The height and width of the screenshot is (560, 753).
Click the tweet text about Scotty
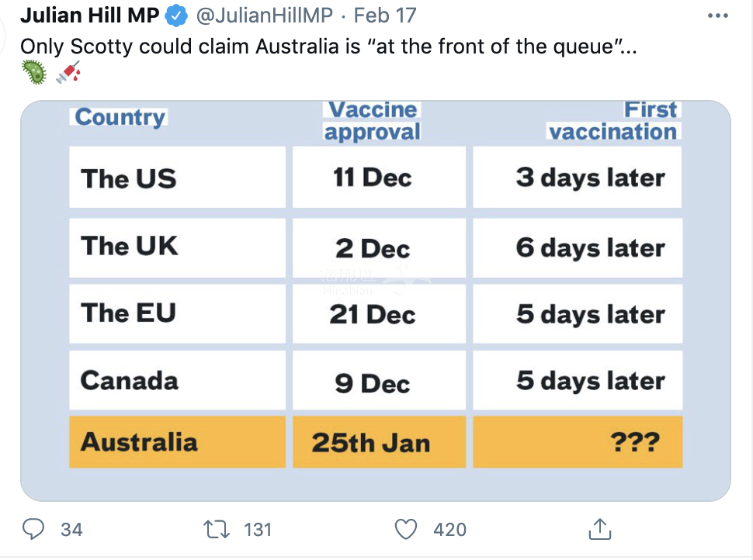coord(328,47)
